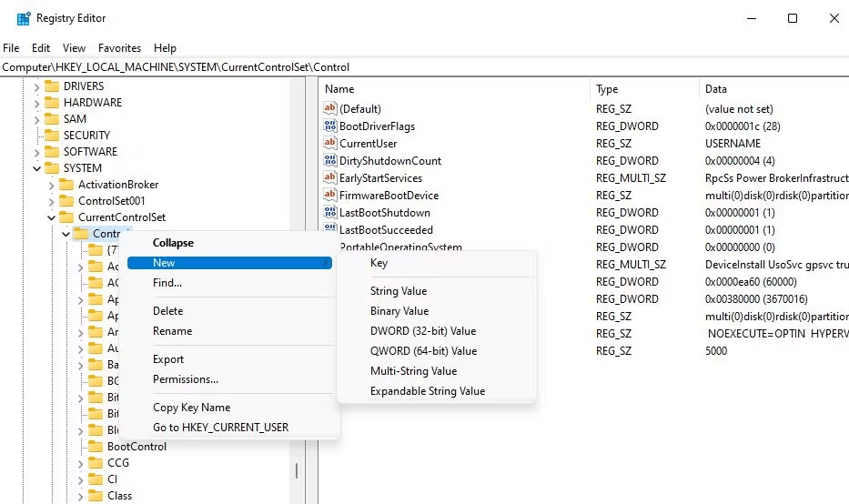Choose Copy Key Name in context menu
Viewport: 849px width, 504px height.
tap(229, 407)
